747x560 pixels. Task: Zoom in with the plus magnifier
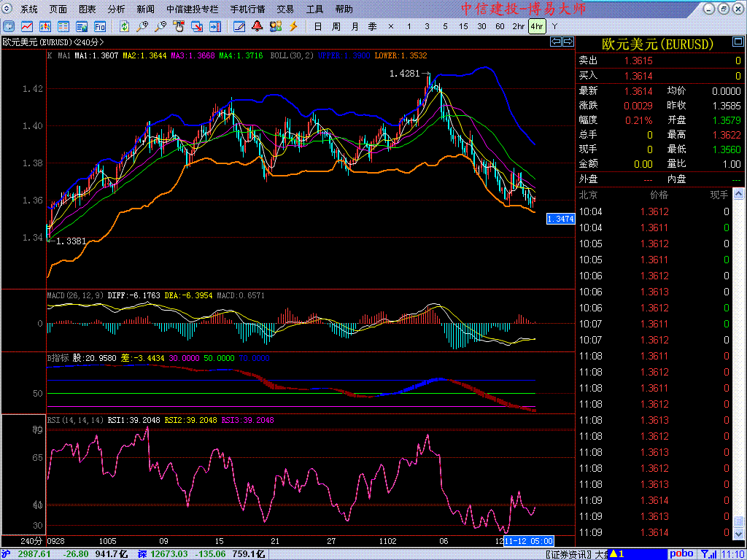[142, 26]
